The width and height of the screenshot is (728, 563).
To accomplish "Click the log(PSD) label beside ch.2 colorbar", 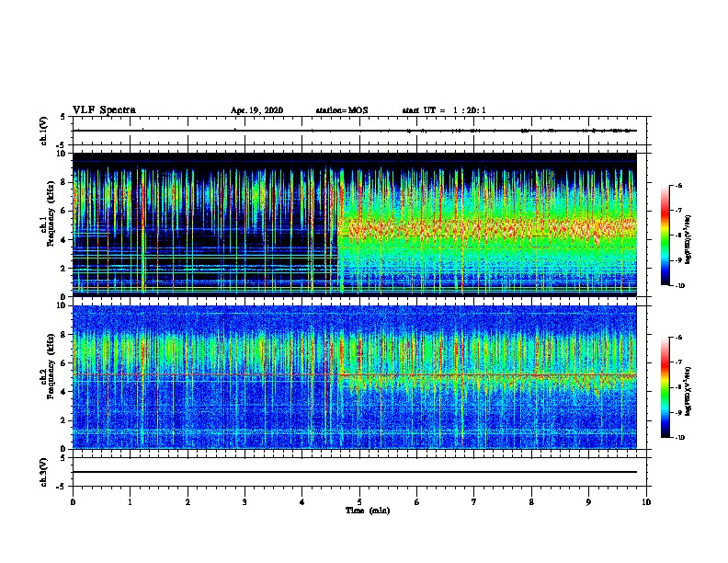I will (688, 391).
